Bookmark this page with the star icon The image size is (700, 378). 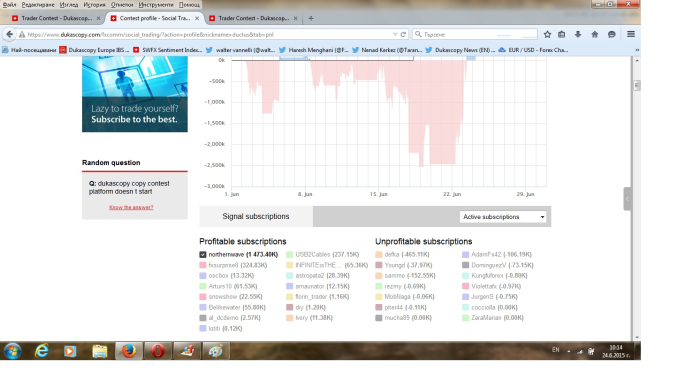click(547, 34)
